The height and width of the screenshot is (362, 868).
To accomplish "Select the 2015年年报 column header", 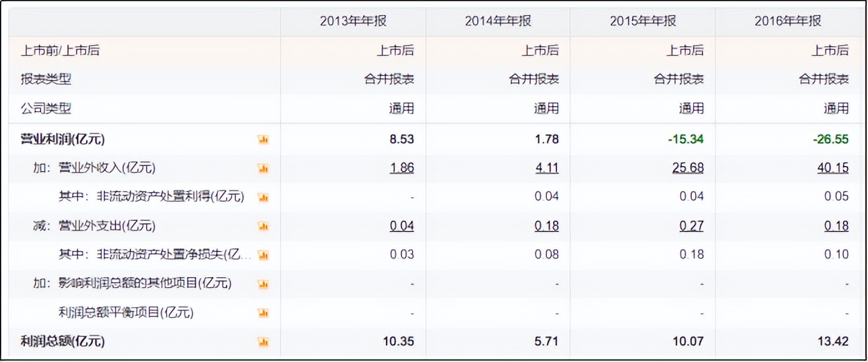I will click(x=643, y=21).
